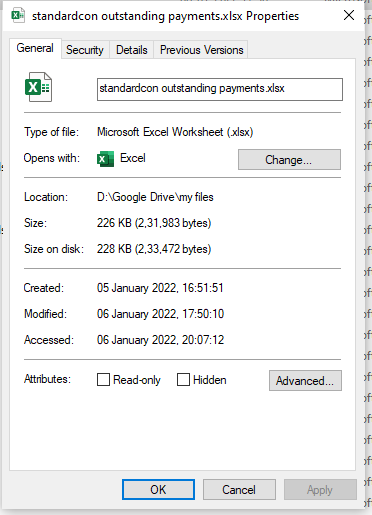Confirm with the OK button
The width and height of the screenshot is (372, 515).
coord(158,490)
